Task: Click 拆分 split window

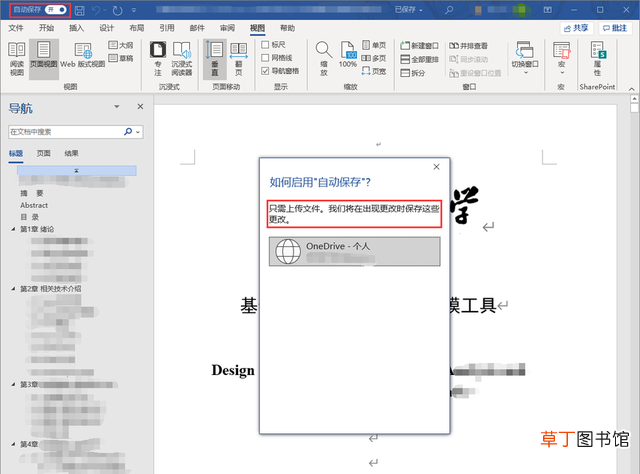Action: tap(413, 73)
